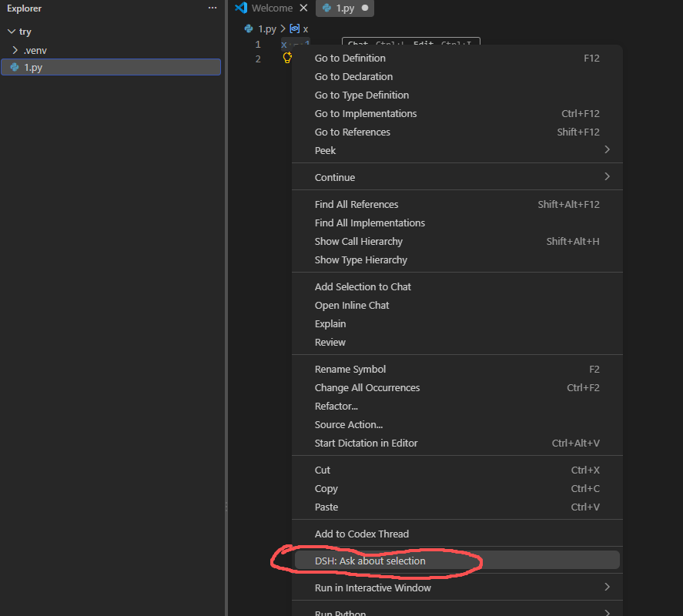683x616 pixels.
Task: Choose Go to Declaration
Action: pyautogui.click(x=457, y=76)
